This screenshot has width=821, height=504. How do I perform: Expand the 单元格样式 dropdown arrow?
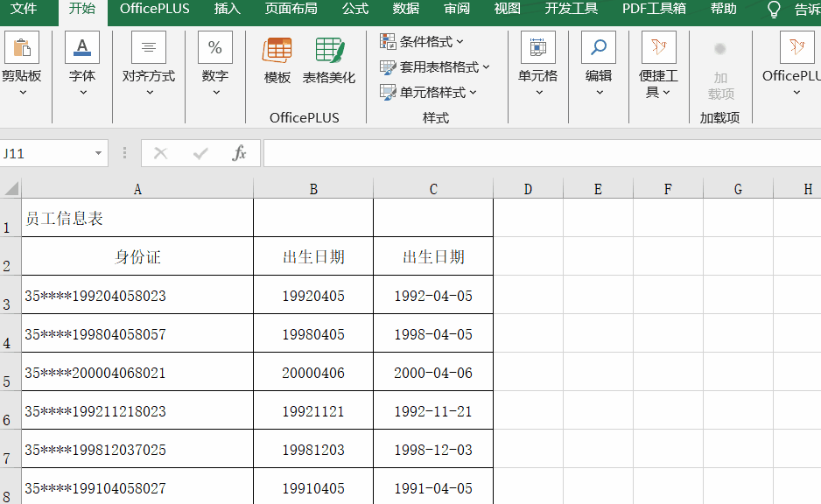tap(473, 92)
